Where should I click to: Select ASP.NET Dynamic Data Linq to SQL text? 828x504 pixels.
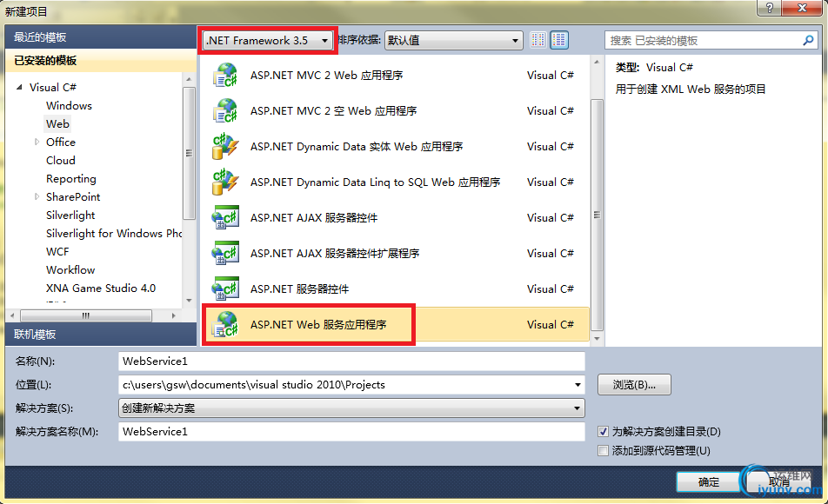[x=376, y=182]
